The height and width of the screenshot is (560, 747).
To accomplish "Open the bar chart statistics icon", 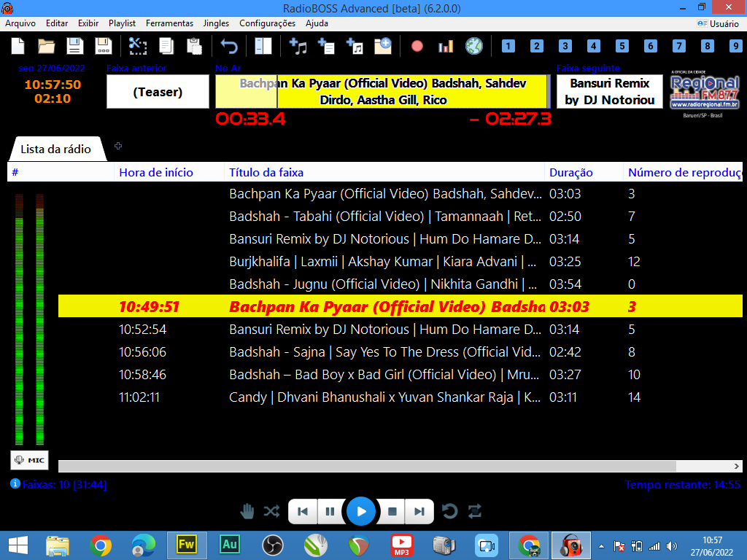I will click(446, 46).
